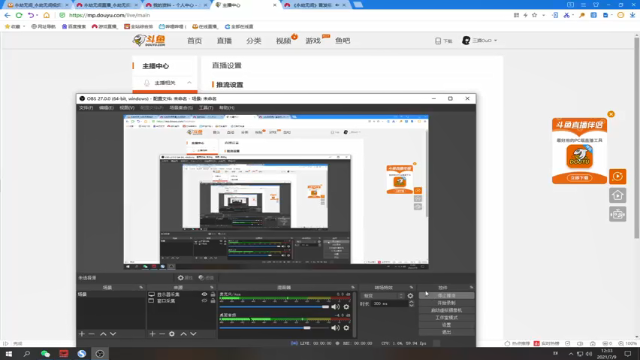640x360 pixels.
Task: Click the Douyu logo
Action: [149, 40]
